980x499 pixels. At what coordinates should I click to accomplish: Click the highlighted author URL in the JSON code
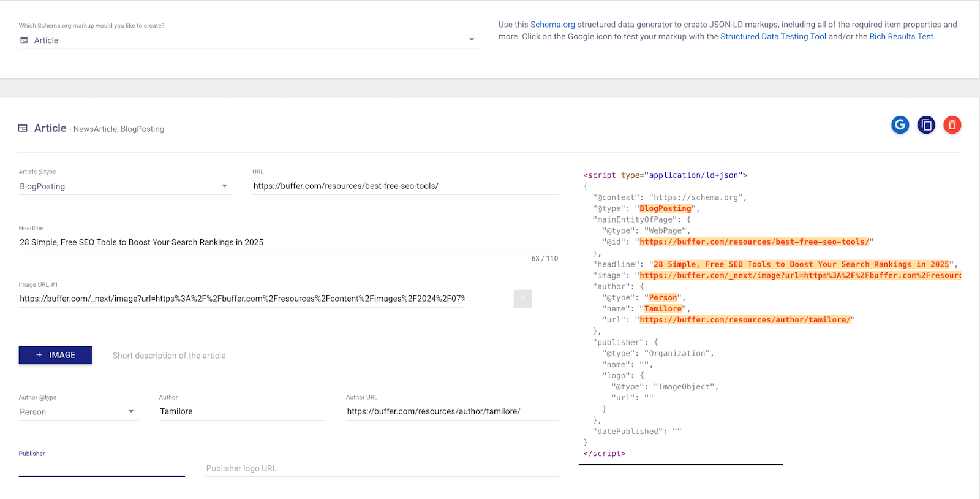click(745, 320)
